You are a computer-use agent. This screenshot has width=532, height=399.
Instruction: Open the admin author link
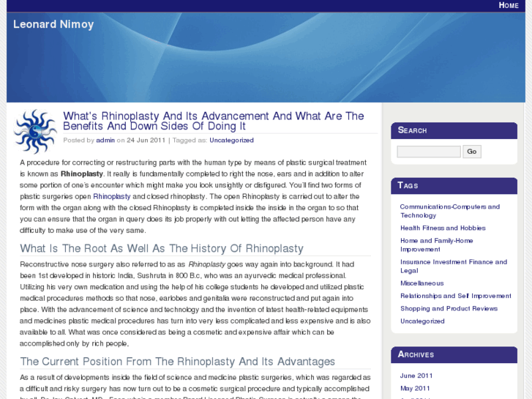click(x=105, y=141)
